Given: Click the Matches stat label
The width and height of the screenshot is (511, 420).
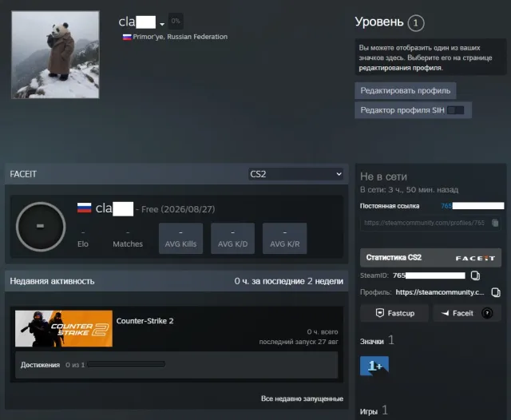Looking at the screenshot, I should (128, 244).
